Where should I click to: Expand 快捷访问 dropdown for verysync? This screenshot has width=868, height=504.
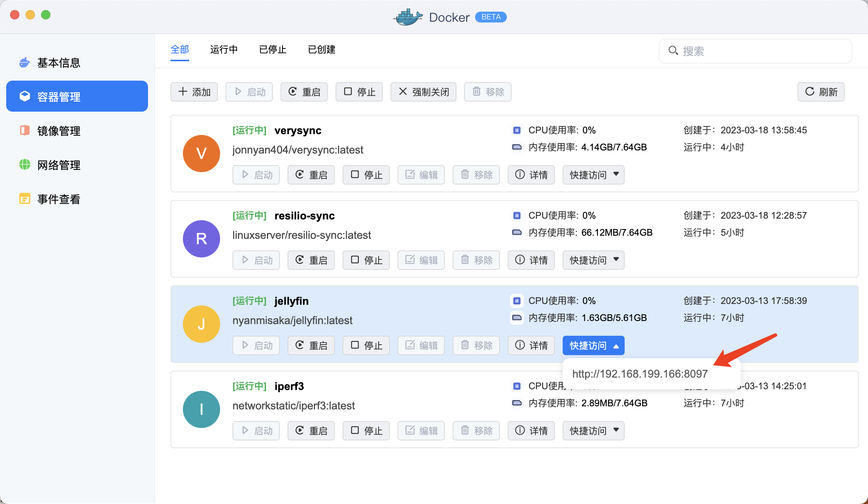click(594, 175)
